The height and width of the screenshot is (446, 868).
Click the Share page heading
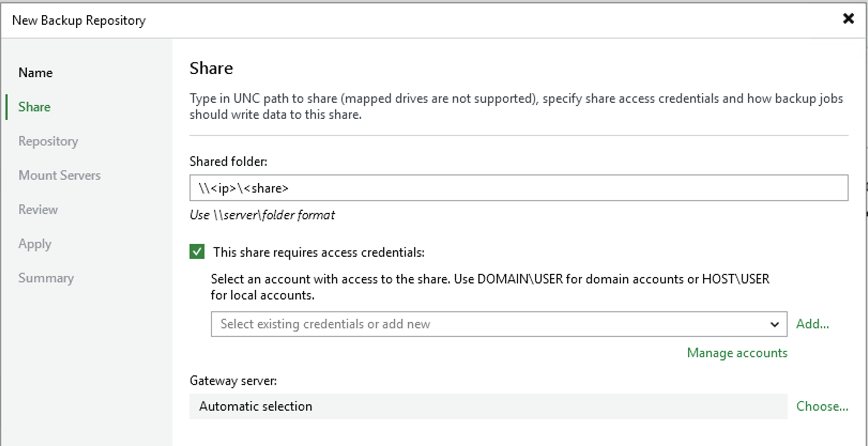211,68
